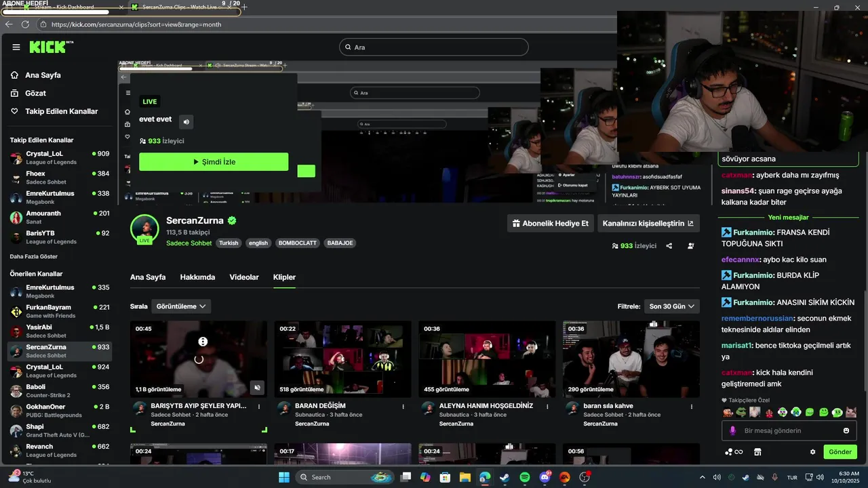
Task: Open the chat shop icon
Action: pyautogui.click(x=757, y=452)
